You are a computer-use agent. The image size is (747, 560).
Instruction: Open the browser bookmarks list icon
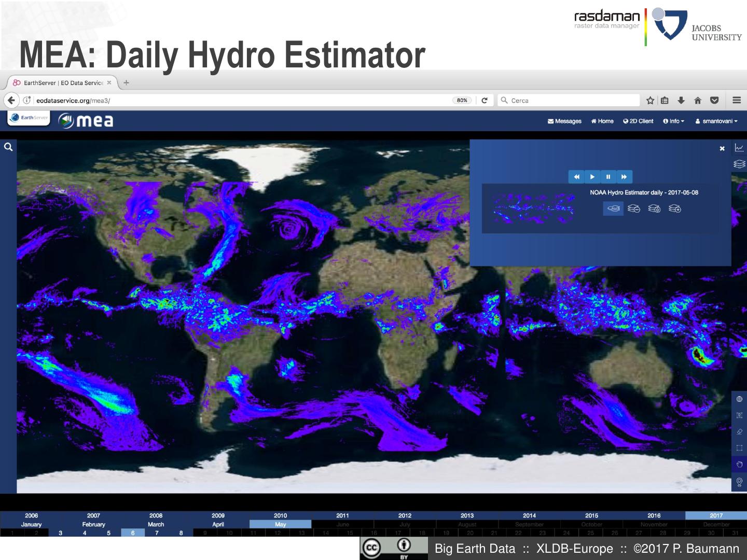click(x=665, y=101)
